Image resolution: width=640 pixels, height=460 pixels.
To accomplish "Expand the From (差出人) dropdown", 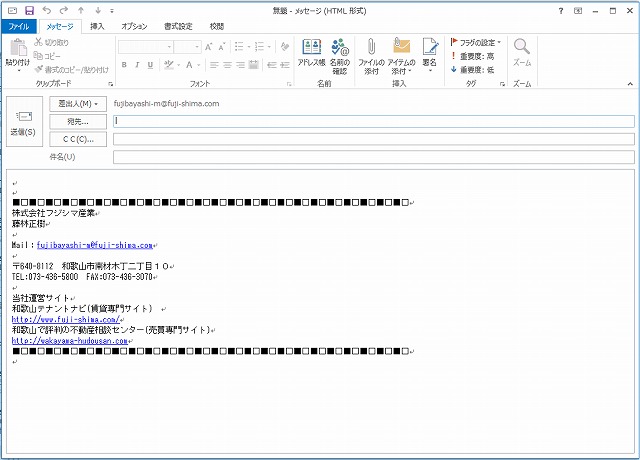I will (x=78, y=103).
